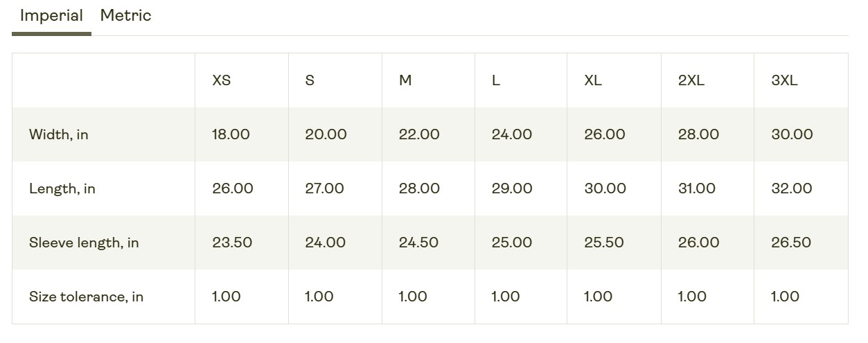Switch to the Metric tab
This screenshot has width=868, height=343.
tap(125, 16)
